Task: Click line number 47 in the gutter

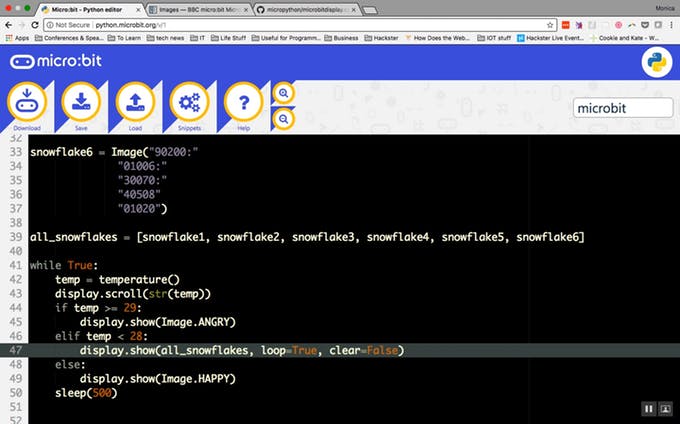Action: click(16, 350)
